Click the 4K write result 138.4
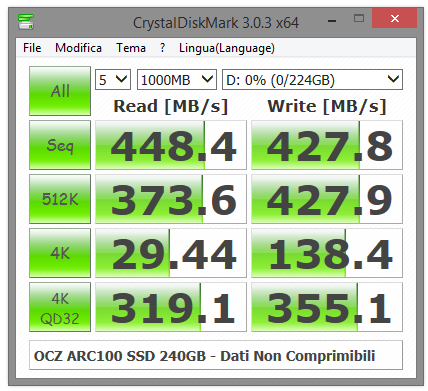 coord(327,253)
